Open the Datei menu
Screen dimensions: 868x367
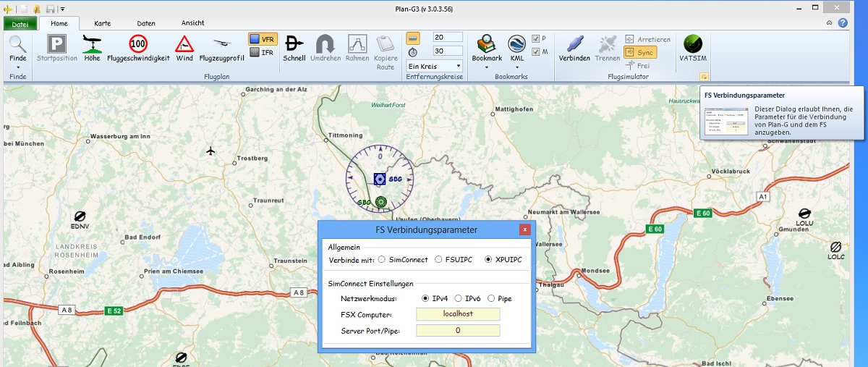20,23
